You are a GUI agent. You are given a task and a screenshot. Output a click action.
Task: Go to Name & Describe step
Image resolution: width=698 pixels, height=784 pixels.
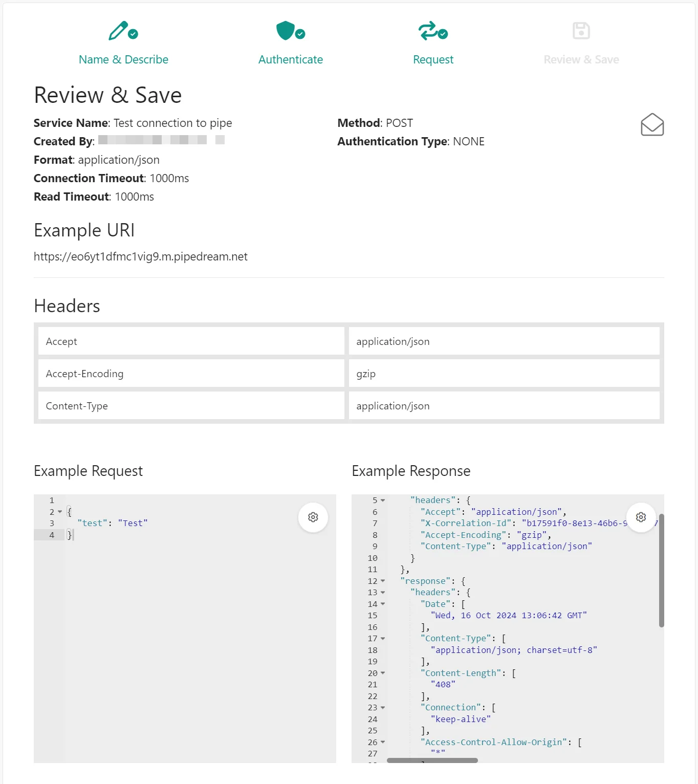click(123, 59)
